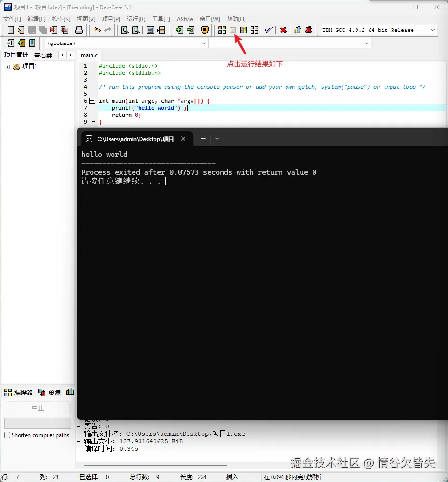
Task: Click the Close file toolbar icon
Action: coord(53,30)
